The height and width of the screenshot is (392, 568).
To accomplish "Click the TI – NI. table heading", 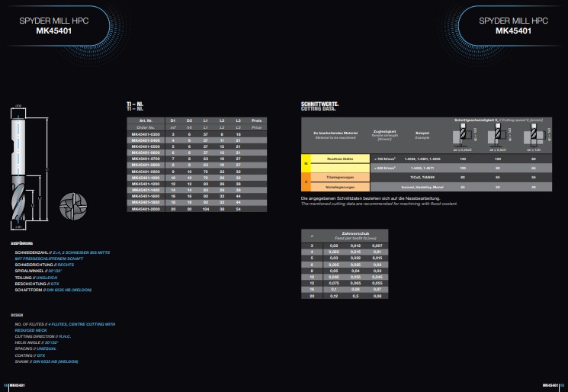I will (135, 106).
